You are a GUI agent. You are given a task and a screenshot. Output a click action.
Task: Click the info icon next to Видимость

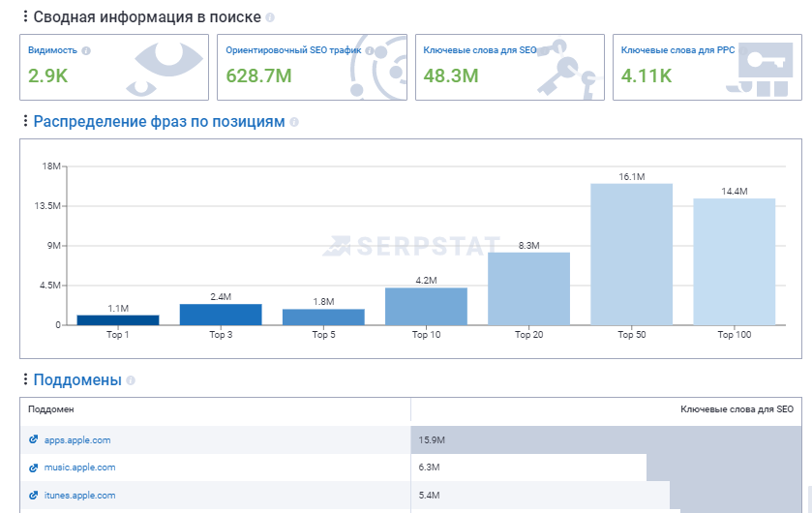point(86,50)
